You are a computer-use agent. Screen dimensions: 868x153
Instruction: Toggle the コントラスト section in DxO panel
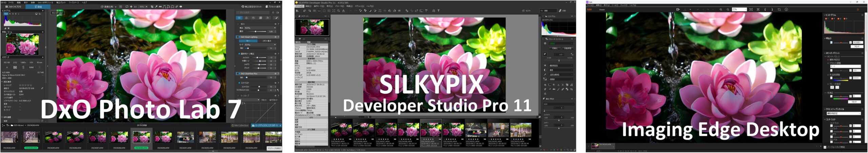click(x=239, y=83)
